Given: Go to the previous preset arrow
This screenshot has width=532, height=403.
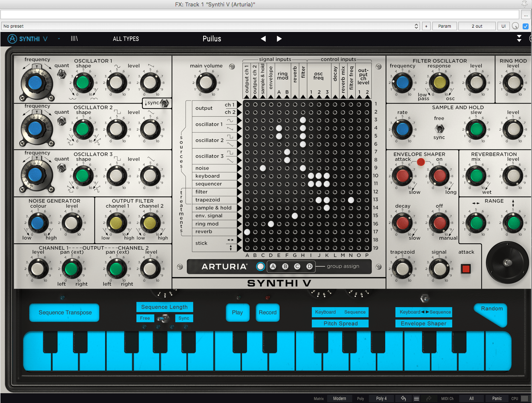Looking at the screenshot, I should tap(263, 39).
